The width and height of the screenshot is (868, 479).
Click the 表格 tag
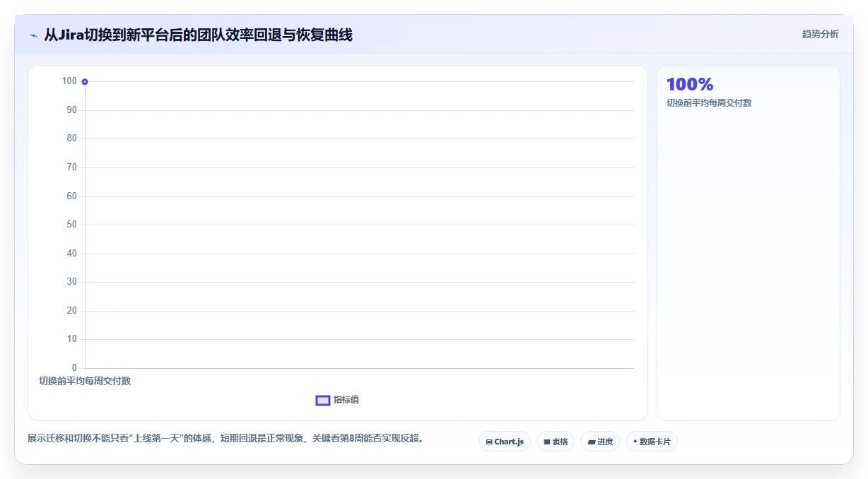pos(556,442)
